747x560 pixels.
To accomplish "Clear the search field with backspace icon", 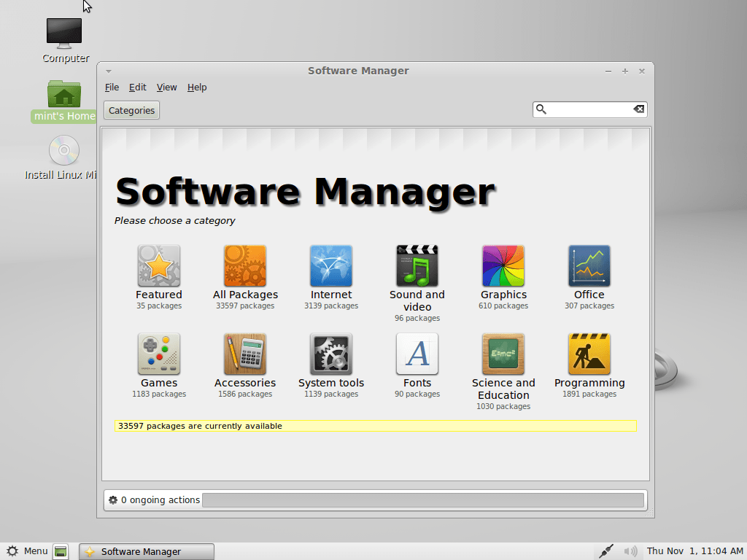I will 639,109.
